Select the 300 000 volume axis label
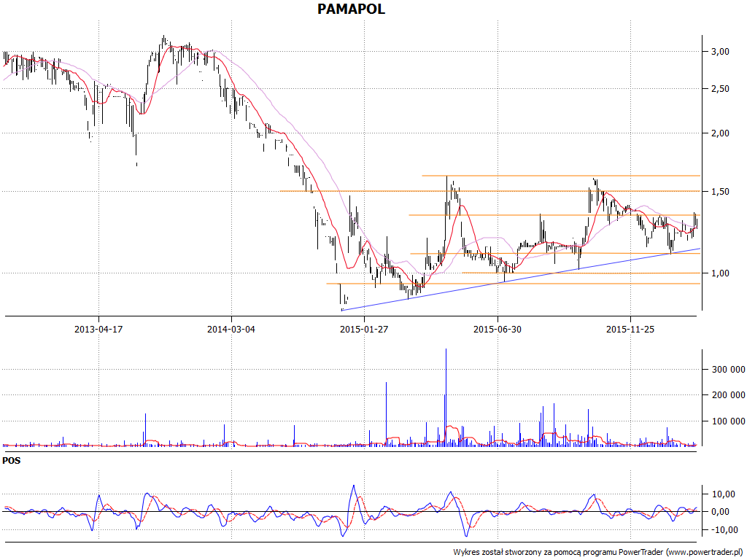747x560 pixels. point(728,370)
